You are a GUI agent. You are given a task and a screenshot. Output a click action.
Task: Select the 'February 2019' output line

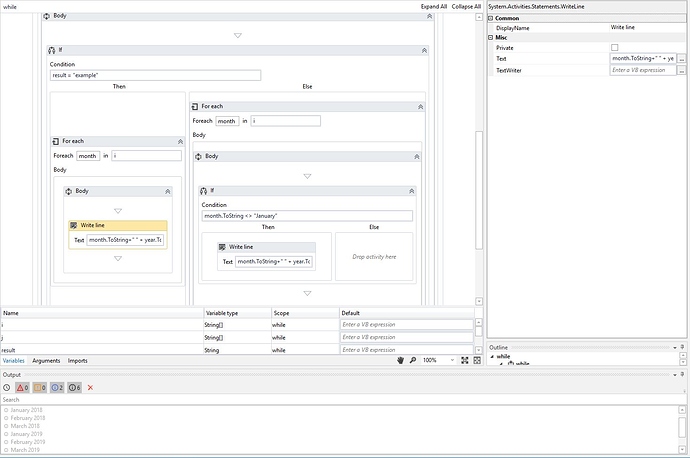[x=28, y=442]
